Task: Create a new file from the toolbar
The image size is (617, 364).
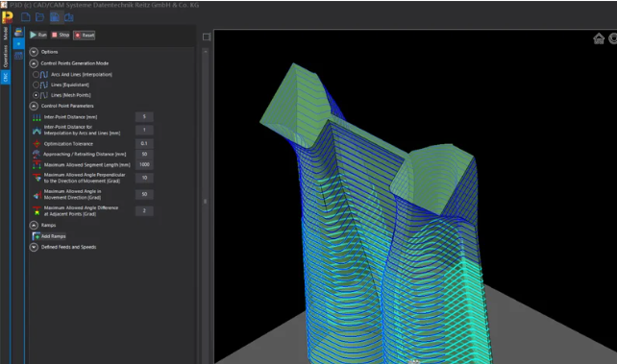Action: 26,17
